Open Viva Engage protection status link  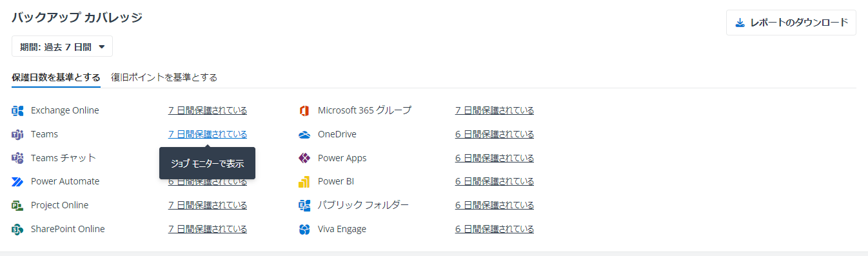[495, 229]
